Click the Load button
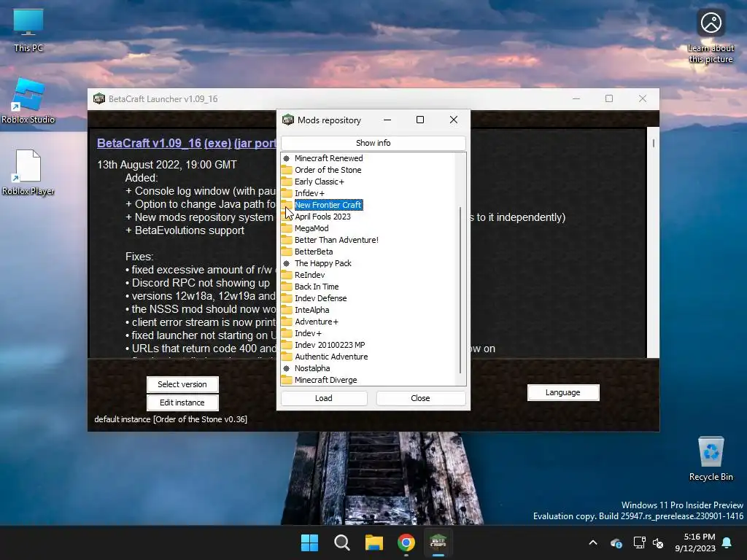 coord(324,398)
